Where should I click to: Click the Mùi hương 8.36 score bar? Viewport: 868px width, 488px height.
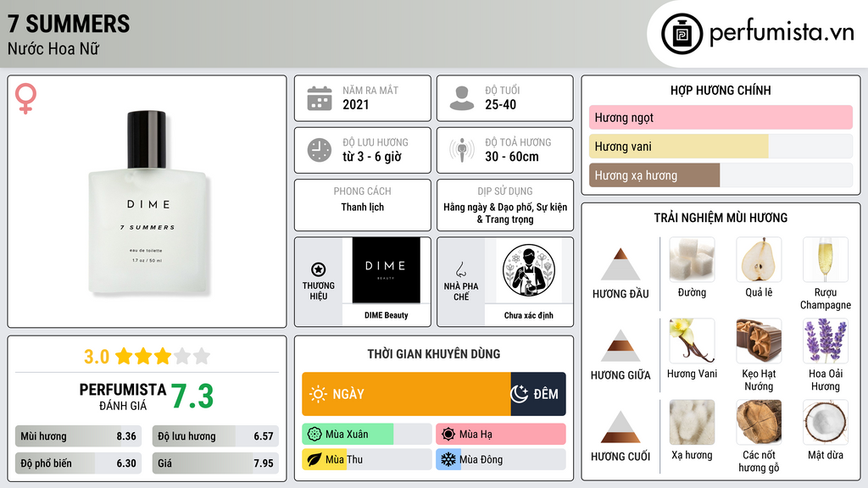[x=79, y=436]
